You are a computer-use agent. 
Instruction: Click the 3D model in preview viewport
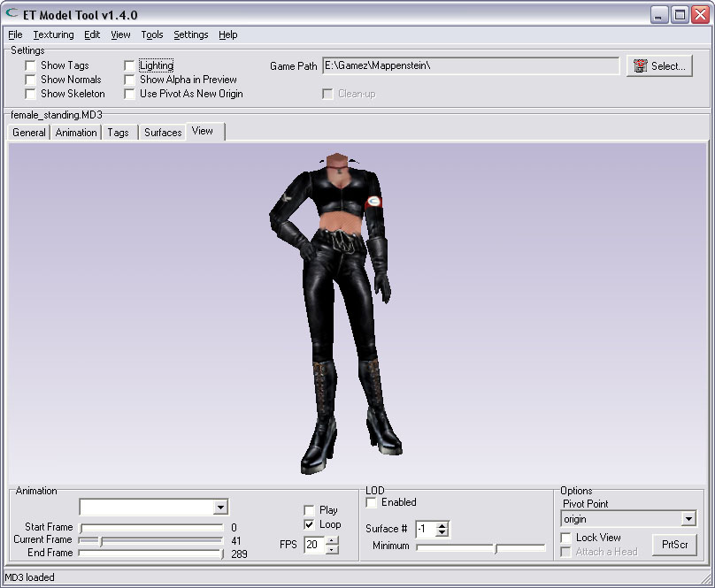pos(335,313)
